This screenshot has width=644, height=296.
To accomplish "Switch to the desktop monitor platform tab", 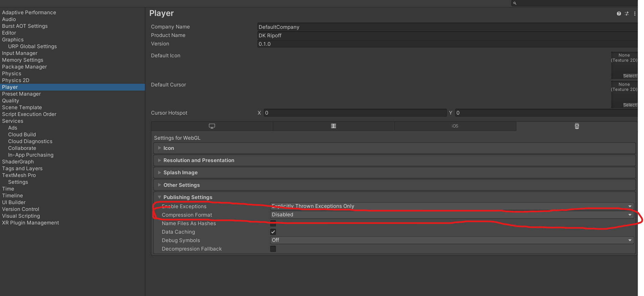I will pyautogui.click(x=212, y=126).
